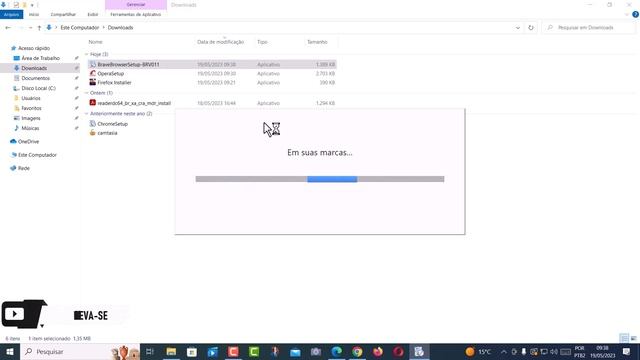Select the readerdc64 Adobe installer icon

93,103
